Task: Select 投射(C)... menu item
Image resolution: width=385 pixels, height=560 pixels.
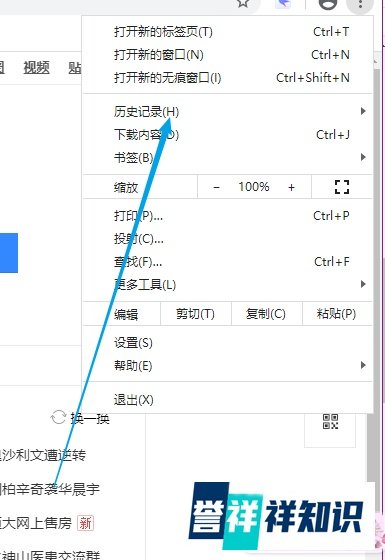Action: pos(228,239)
